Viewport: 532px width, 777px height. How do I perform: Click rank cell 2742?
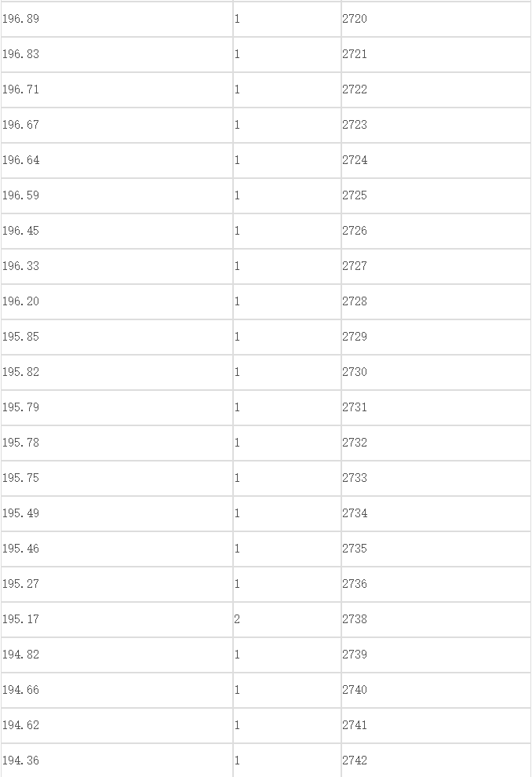pos(436,761)
